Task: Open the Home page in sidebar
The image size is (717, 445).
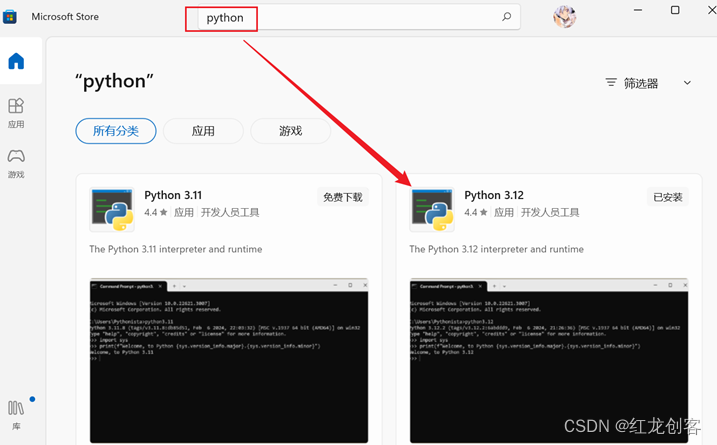Action: click(x=16, y=61)
